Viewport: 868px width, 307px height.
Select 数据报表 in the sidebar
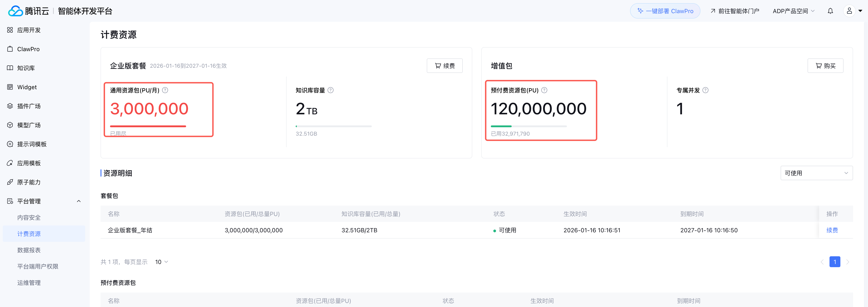[29, 250]
